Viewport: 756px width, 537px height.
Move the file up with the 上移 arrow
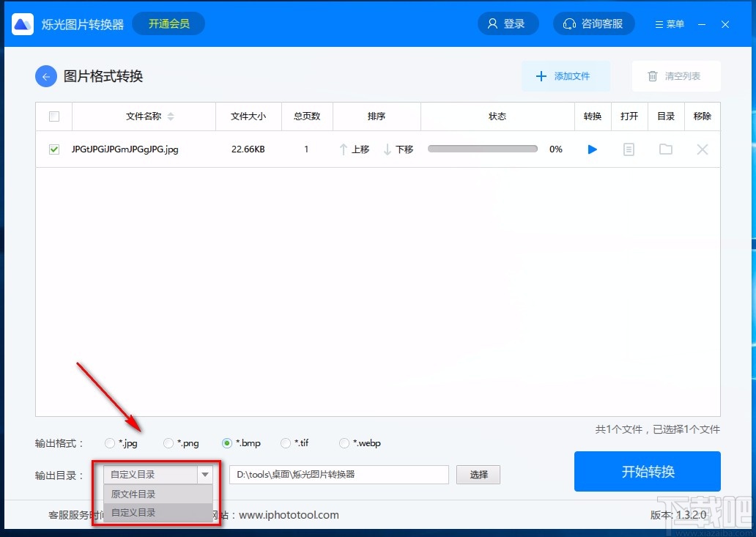[x=354, y=149]
